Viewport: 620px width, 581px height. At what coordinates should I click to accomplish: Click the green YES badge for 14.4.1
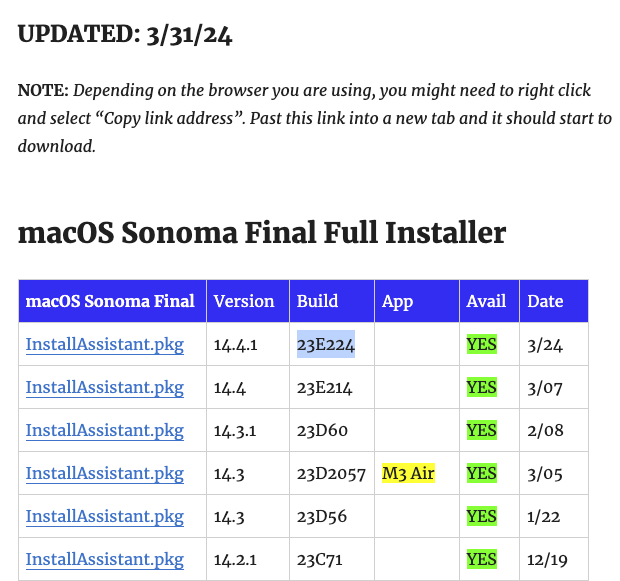[x=481, y=345]
